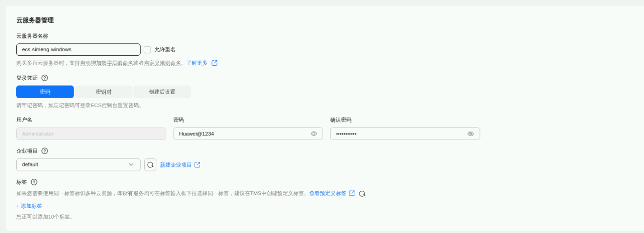This screenshot has height=233, width=644.
Task: Switch to the 密钥对 credential tab
Action: click(103, 92)
